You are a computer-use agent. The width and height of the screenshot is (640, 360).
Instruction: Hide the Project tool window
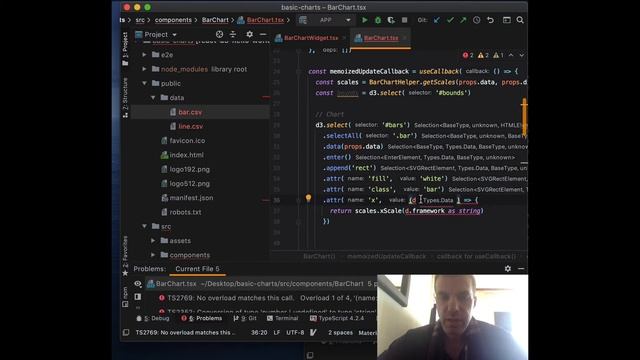click(263, 34)
